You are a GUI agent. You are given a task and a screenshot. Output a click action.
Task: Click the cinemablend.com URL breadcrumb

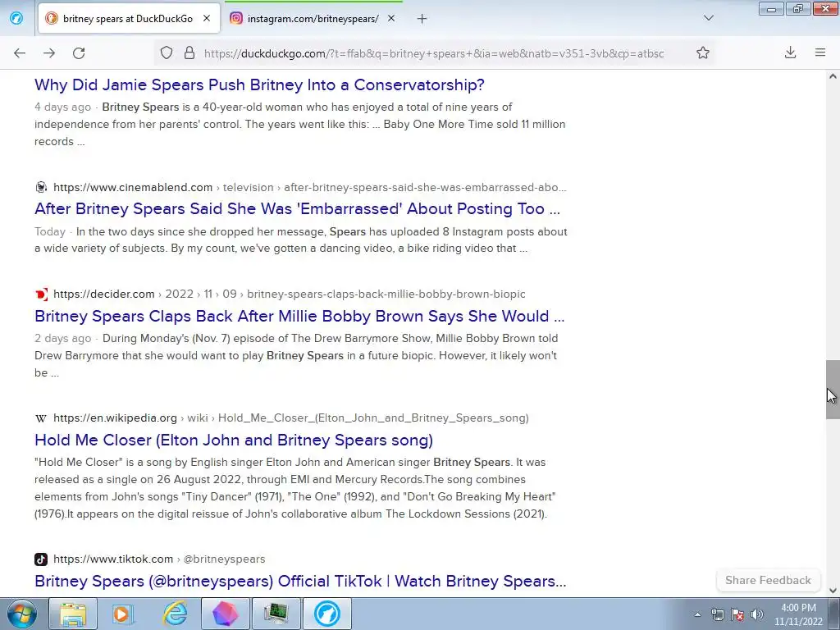click(309, 188)
